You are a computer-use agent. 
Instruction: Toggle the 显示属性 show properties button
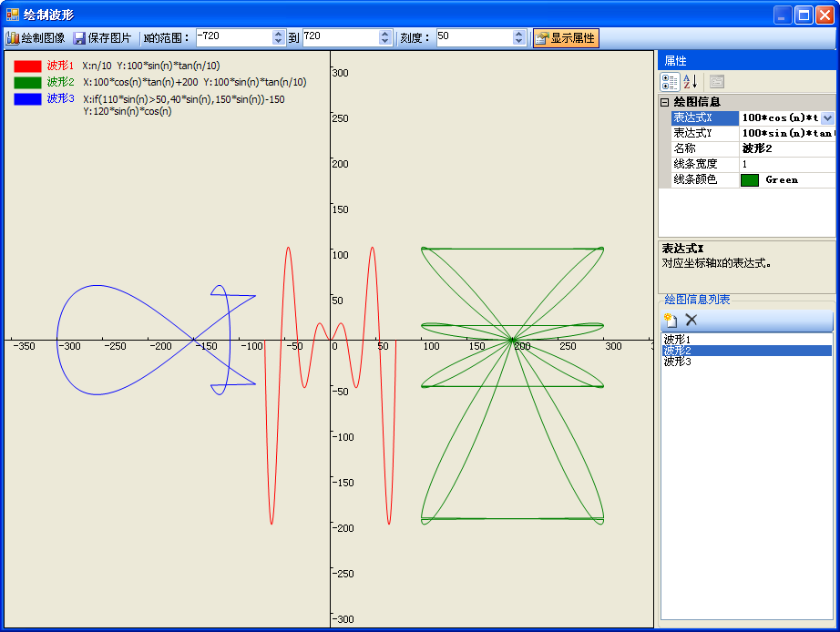(566, 38)
